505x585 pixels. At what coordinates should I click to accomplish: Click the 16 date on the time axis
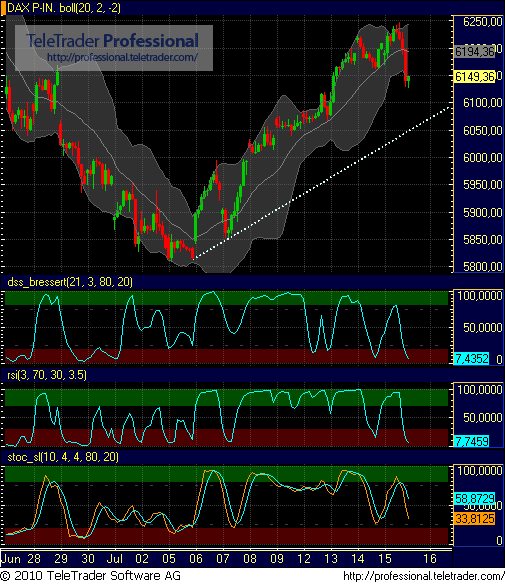pyautogui.click(x=430, y=559)
